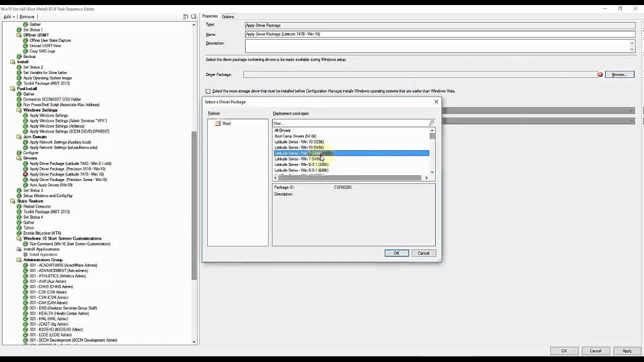Image resolution: width=644 pixels, height=362 pixels.
Task: Click the green check beside Apply Operating System Image
Action: 19,78
